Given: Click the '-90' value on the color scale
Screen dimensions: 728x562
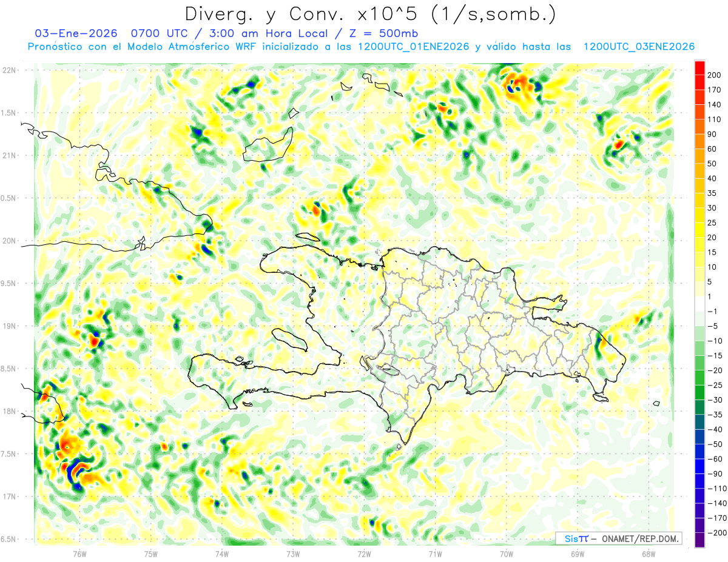Looking at the screenshot, I should point(715,473).
